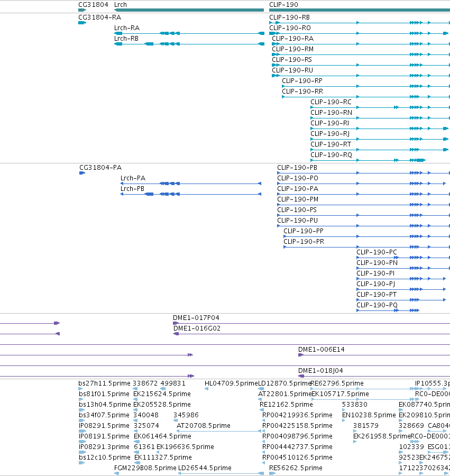Click the CLIP-190-RB transcript label
450x476 pixels.
click(289, 17)
